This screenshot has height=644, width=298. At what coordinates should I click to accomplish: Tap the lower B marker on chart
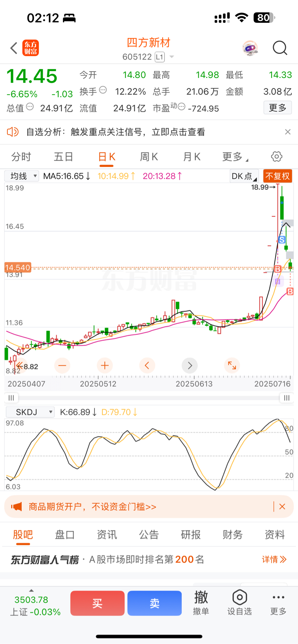[x=290, y=291]
